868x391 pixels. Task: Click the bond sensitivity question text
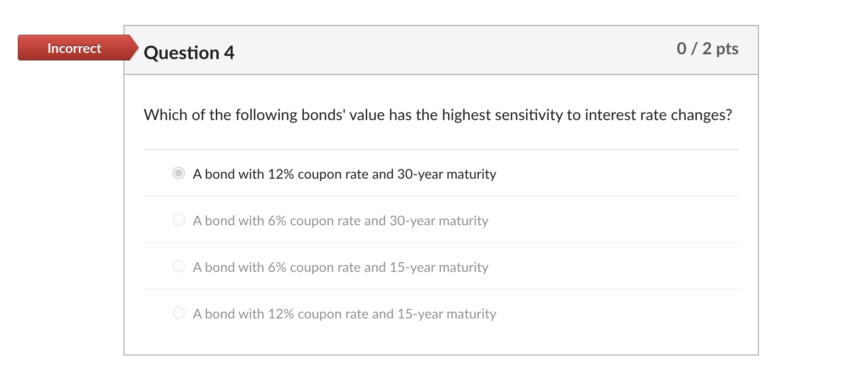437,115
